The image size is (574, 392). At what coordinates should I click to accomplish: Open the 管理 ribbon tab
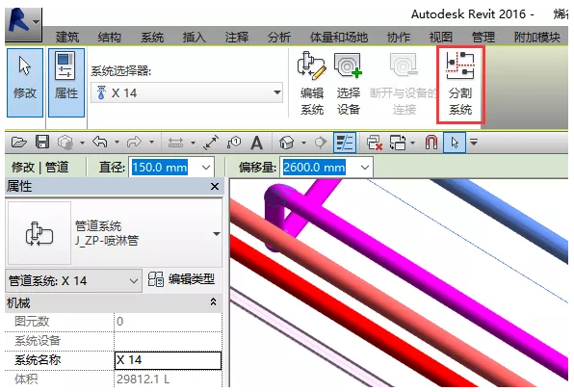483,37
